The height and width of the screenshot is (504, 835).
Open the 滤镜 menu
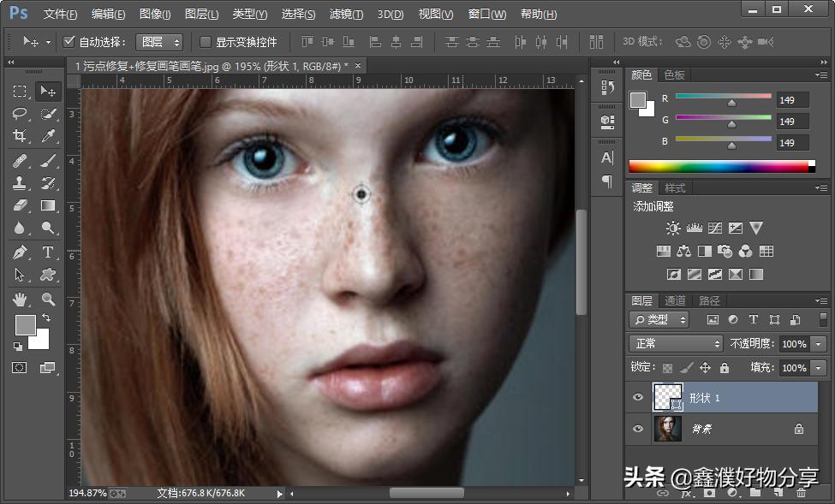pyautogui.click(x=346, y=15)
